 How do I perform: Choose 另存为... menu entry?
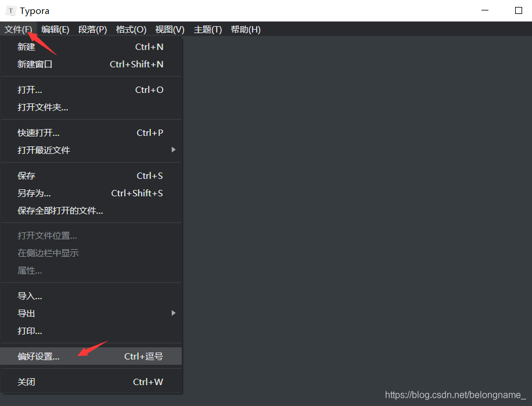coord(91,193)
